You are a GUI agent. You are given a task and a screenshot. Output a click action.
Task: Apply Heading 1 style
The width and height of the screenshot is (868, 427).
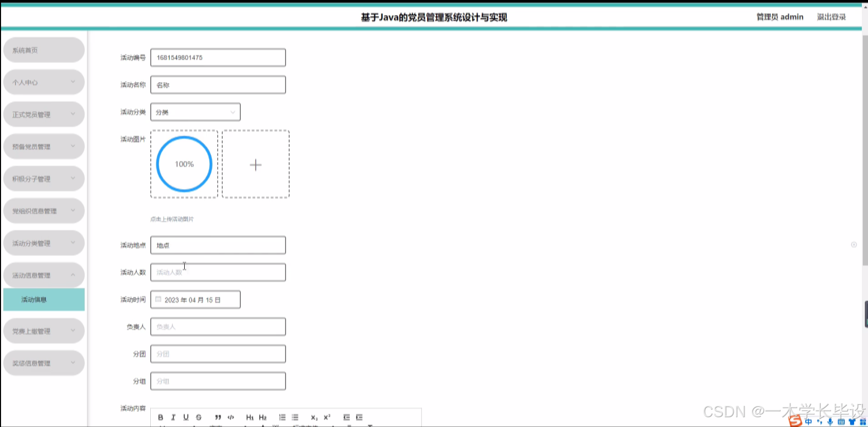point(250,417)
